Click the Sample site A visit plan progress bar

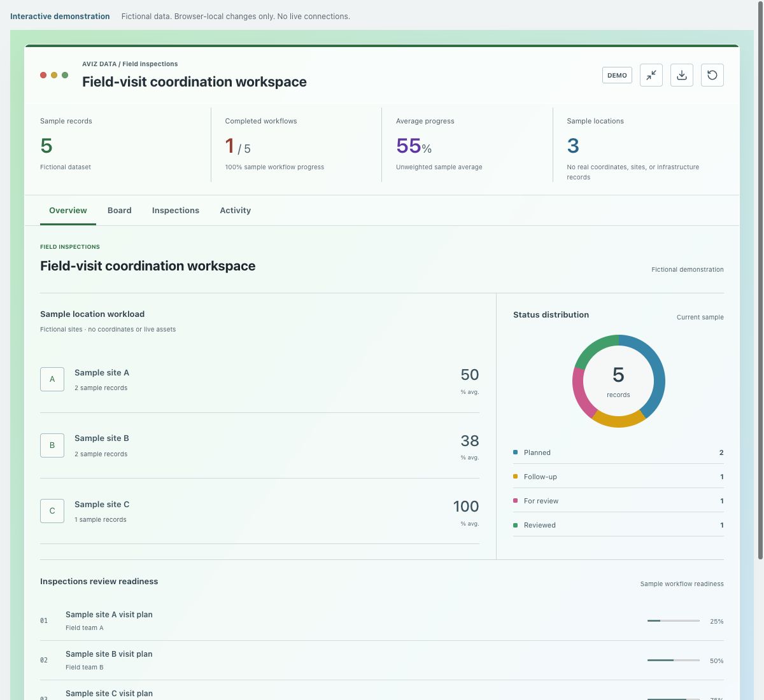pos(674,621)
